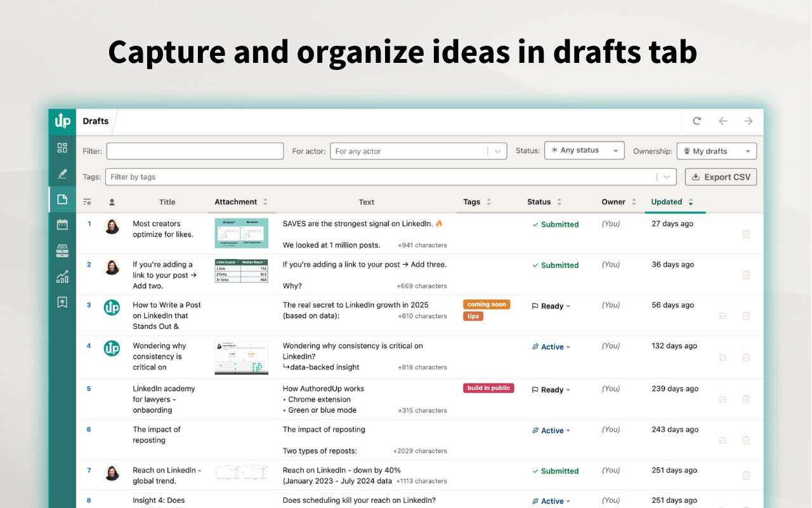This screenshot has height=508, width=812.
Task: Sort by Status column
Action: point(545,202)
